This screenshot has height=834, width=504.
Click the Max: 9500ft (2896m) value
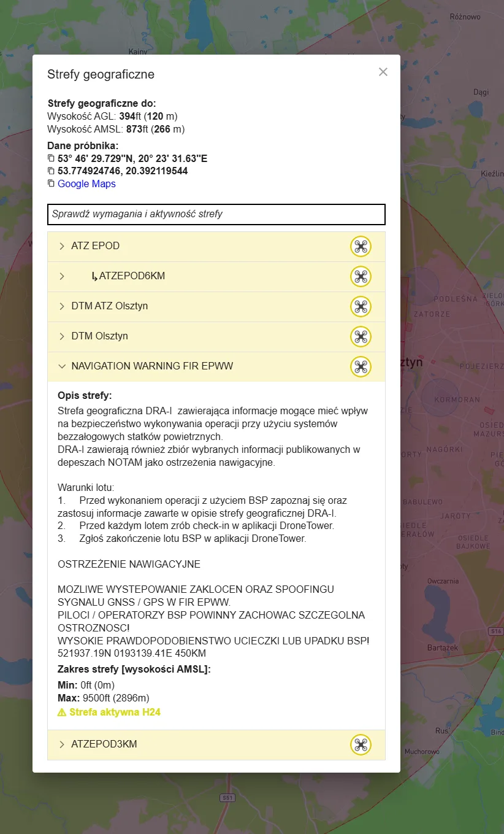(104, 698)
